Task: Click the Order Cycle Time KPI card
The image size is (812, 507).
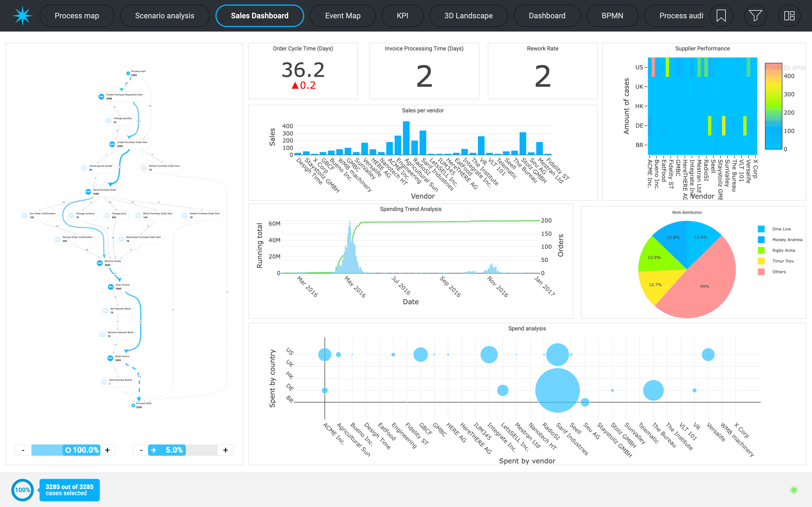Action: 303,71
